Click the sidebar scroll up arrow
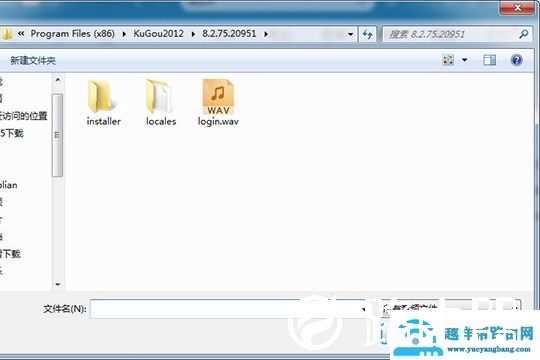 tap(58, 80)
